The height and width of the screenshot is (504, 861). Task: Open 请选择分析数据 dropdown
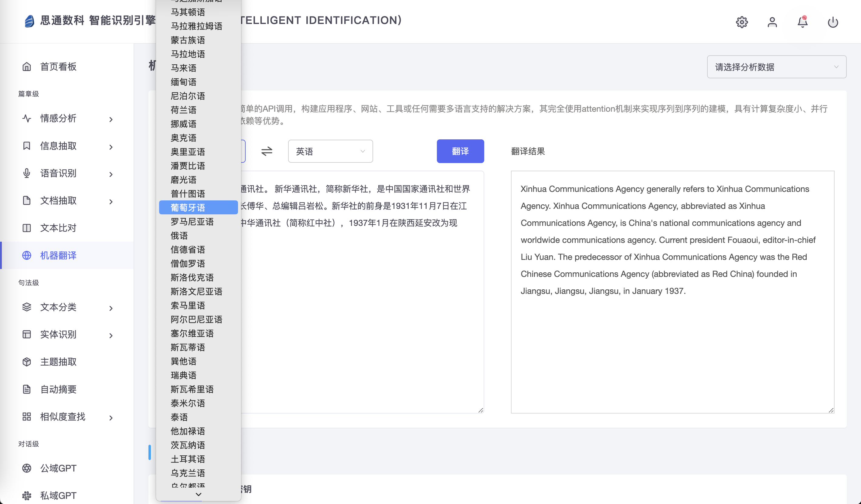tap(776, 67)
